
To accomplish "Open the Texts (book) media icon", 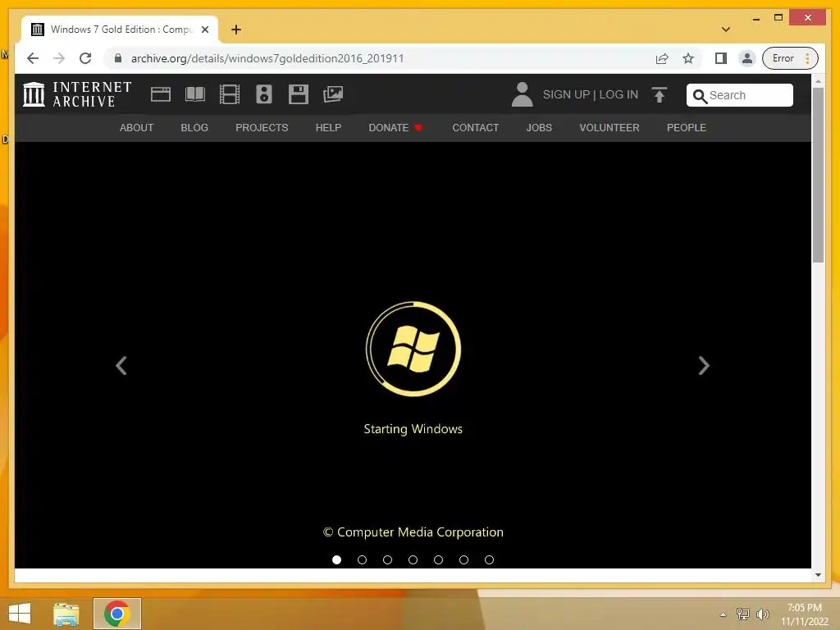I will (x=195, y=94).
